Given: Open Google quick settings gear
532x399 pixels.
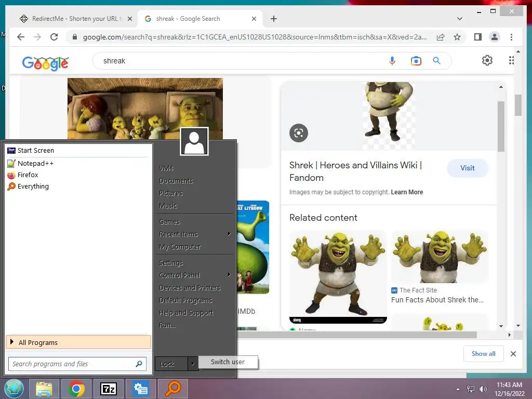Looking at the screenshot, I should 487,60.
